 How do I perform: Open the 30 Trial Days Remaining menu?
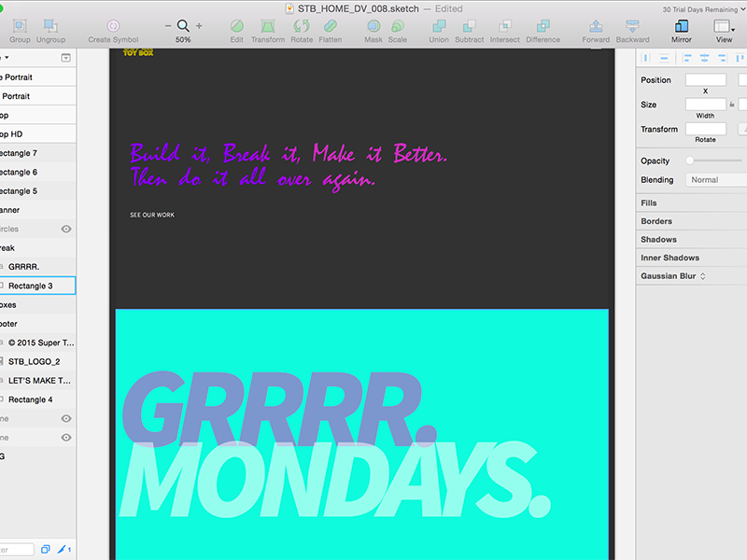[x=703, y=9]
